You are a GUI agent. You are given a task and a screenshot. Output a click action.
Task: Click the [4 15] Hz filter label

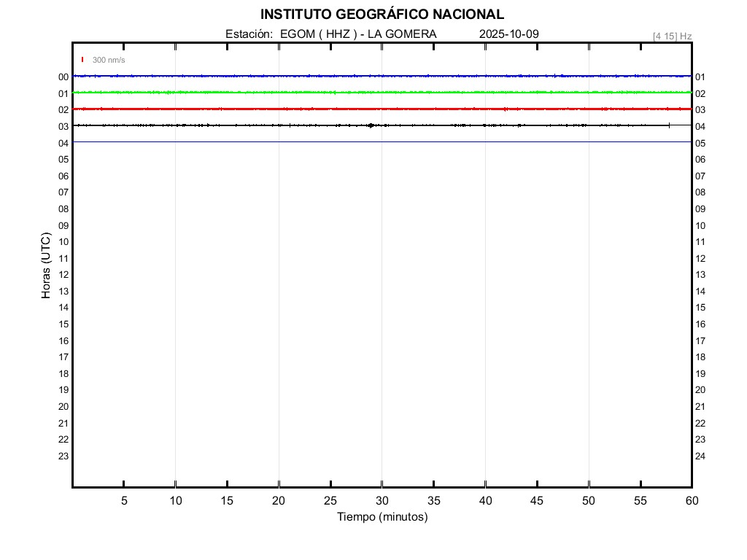672,36
